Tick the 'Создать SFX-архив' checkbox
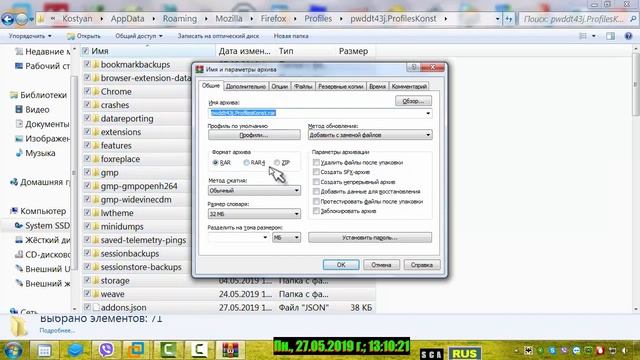Image resolution: width=640 pixels, height=360 pixels. (316, 172)
